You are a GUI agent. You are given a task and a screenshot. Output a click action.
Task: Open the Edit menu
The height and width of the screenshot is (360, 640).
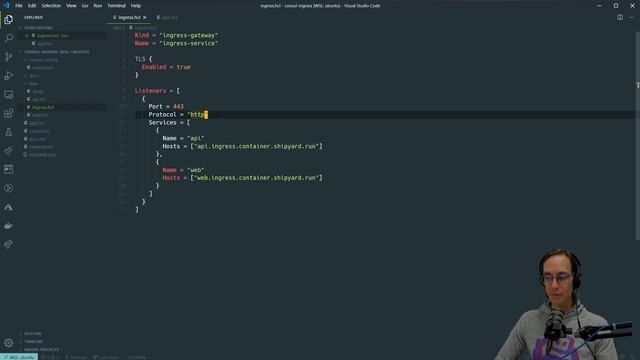coord(32,6)
